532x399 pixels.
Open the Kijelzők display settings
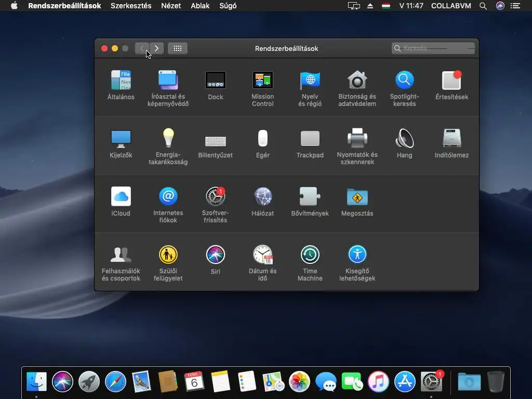point(121,143)
